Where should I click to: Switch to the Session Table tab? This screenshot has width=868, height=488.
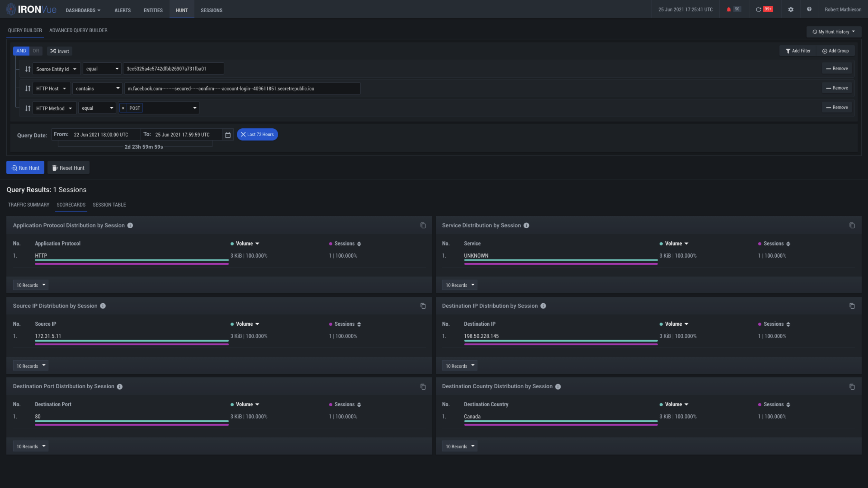coord(109,205)
